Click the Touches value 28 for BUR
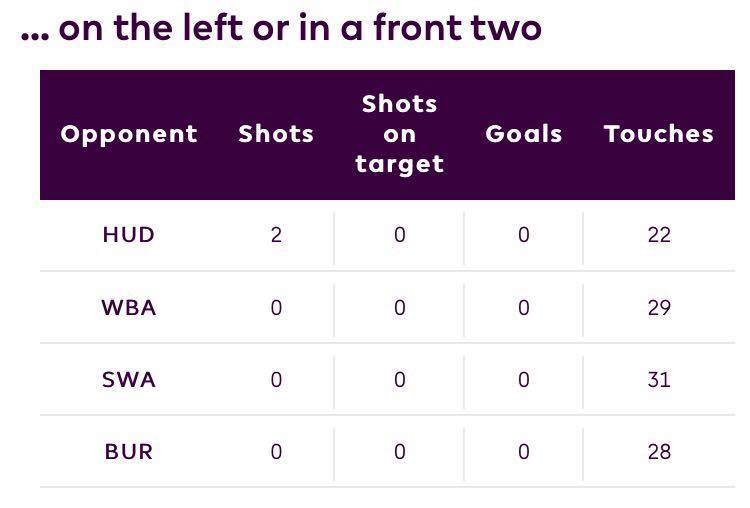The height and width of the screenshot is (508, 750). point(659,452)
